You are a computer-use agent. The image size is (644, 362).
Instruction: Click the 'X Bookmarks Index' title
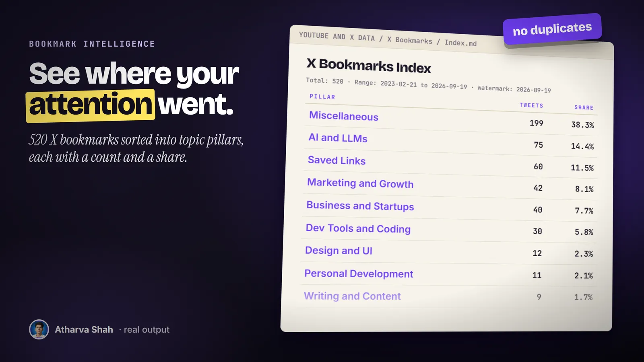coord(369,66)
